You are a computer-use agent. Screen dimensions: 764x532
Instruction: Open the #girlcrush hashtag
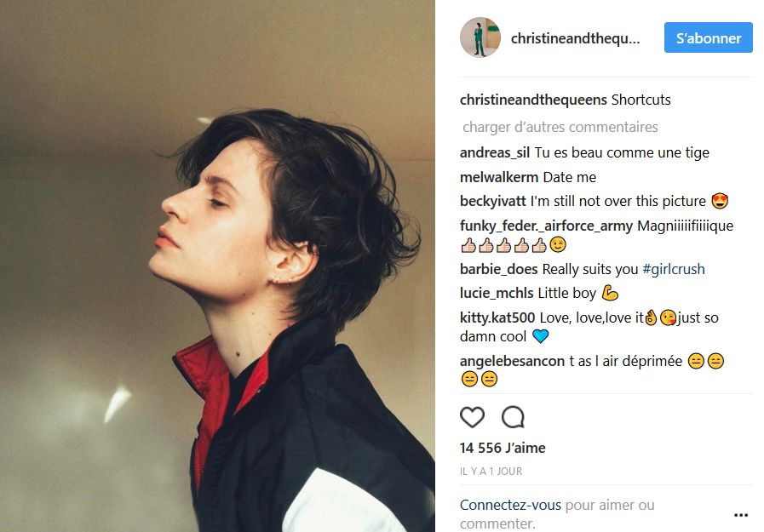[674, 269]
